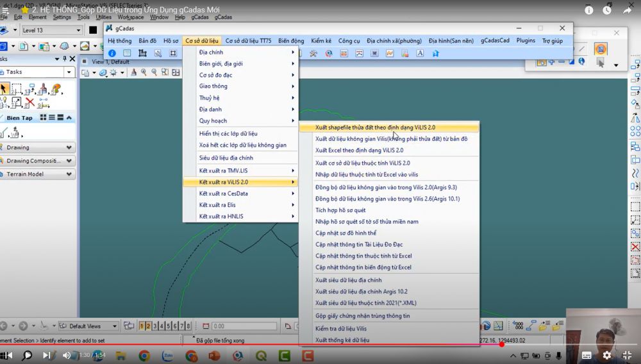Open Google Chrome from the taskbar

144,356
